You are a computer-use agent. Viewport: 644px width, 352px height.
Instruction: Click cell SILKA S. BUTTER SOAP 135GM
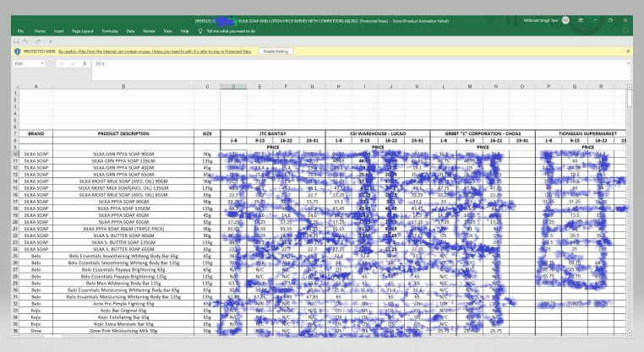(x=123, y=242)
